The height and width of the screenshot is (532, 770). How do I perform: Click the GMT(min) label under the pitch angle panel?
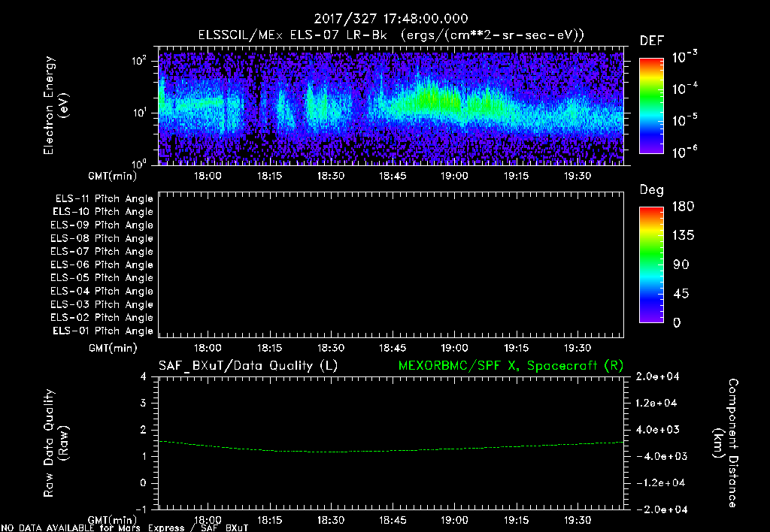tap(113, 349)
